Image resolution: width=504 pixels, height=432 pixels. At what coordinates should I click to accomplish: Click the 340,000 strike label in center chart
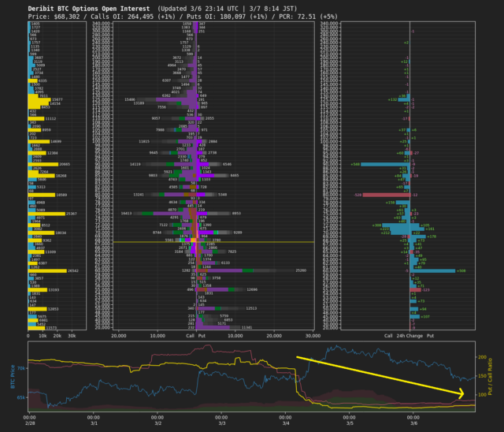point(101,24)
